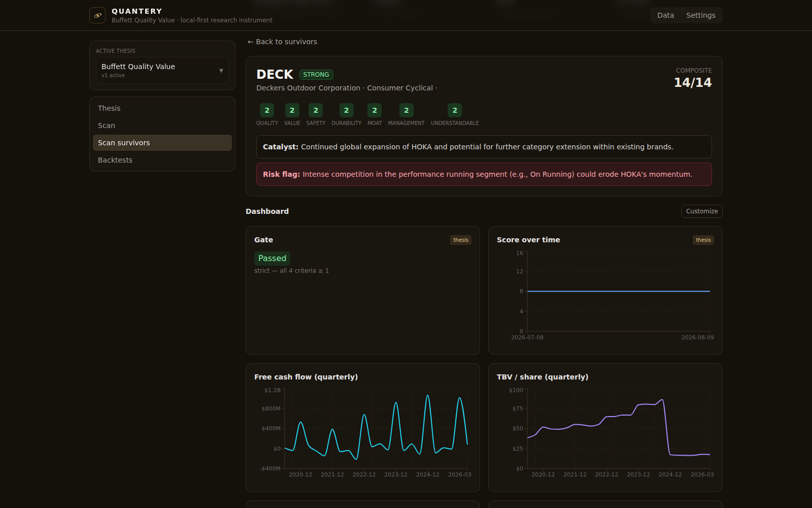Click the Deckers Outdoor Corporation company line
This screenshot has width=812, height=508.
pos(347,88)
